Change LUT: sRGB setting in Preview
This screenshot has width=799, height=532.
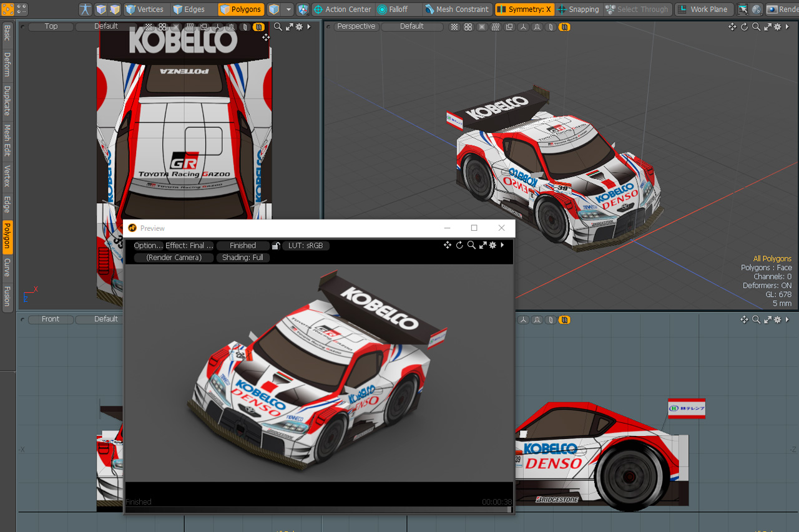(306, 246)
